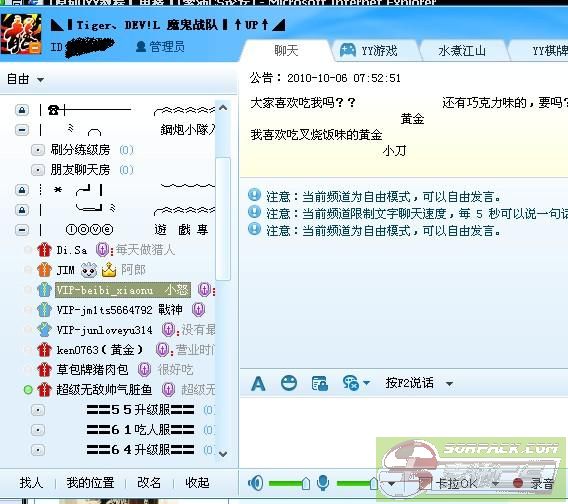The height and width of the screenshot is (504, 568).
Task: Click the chat bubble block icon
Action: pyautogui.click(x=351, y=383)
